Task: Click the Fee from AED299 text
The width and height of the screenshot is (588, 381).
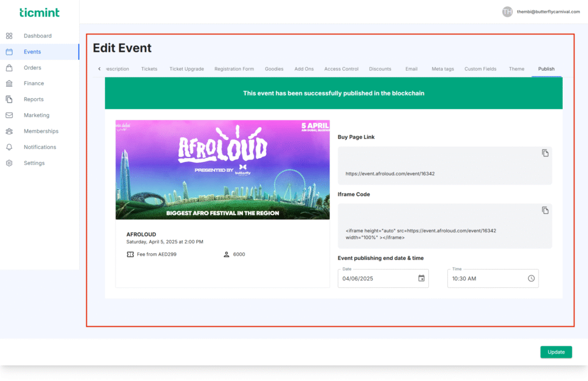Action: (x=156, y=254)
